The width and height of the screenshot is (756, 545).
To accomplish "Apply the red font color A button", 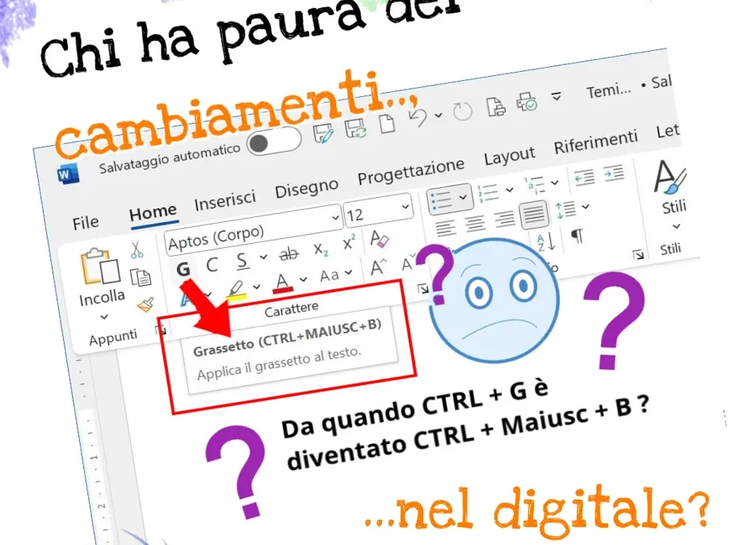I will point(283,283).
